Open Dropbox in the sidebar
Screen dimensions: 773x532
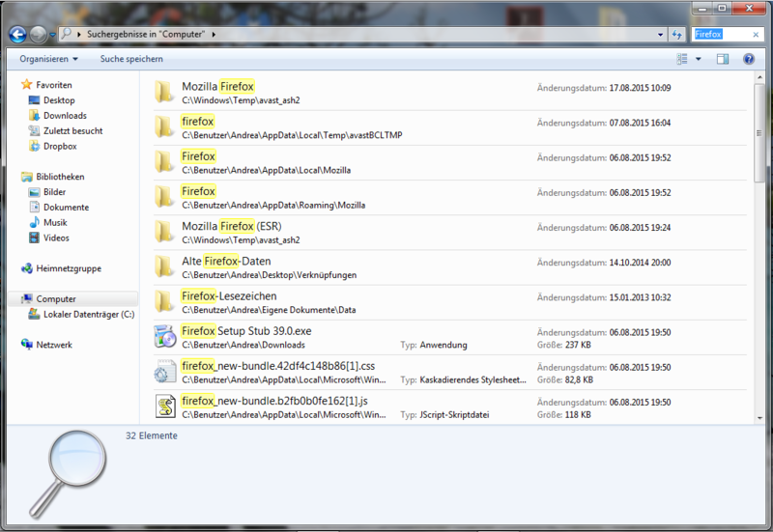(60, 146)
